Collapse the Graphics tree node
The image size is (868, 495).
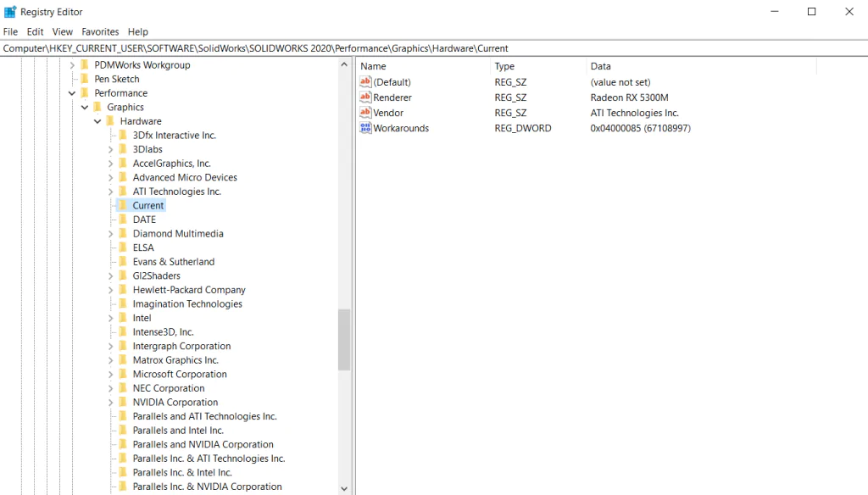pos(85,107)
